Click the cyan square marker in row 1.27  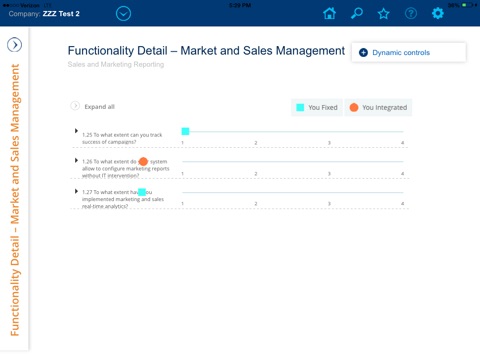[x=142, y=192]
